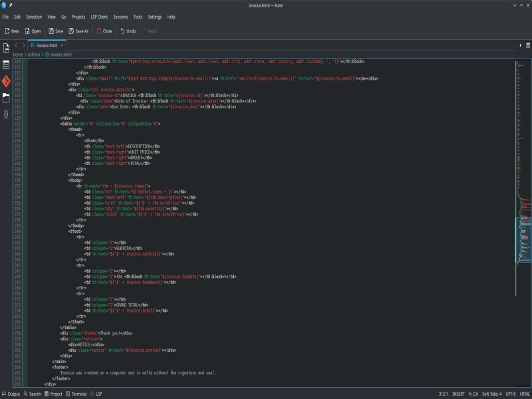Click the New document toolbar icon
The image size is (532, 399).
click(x=7, y=31)
